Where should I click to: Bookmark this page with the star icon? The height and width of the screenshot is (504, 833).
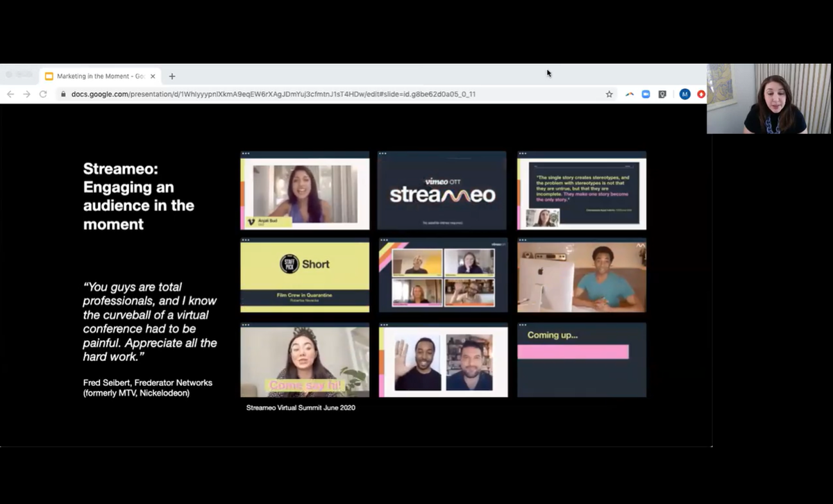(609, 94)
